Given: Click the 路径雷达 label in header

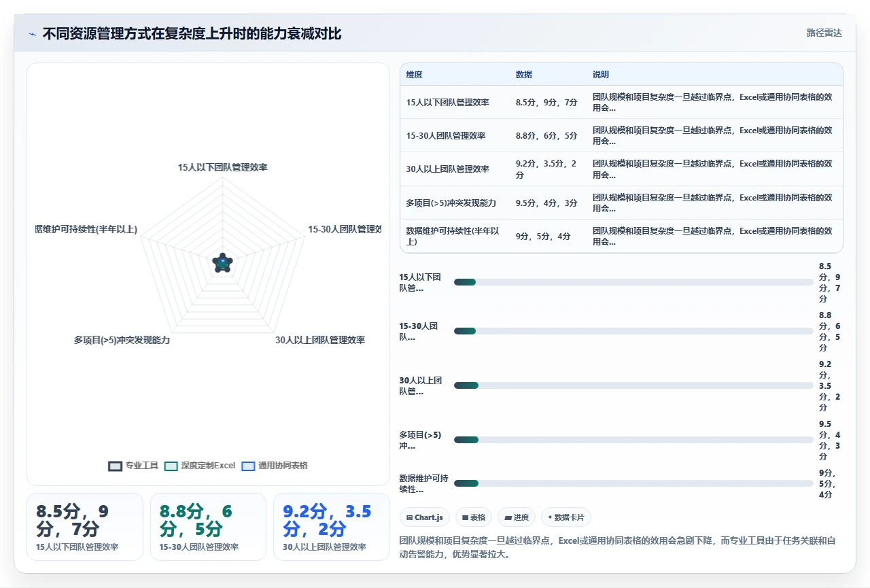Looking at the screenshot, I should coord(824,33).
